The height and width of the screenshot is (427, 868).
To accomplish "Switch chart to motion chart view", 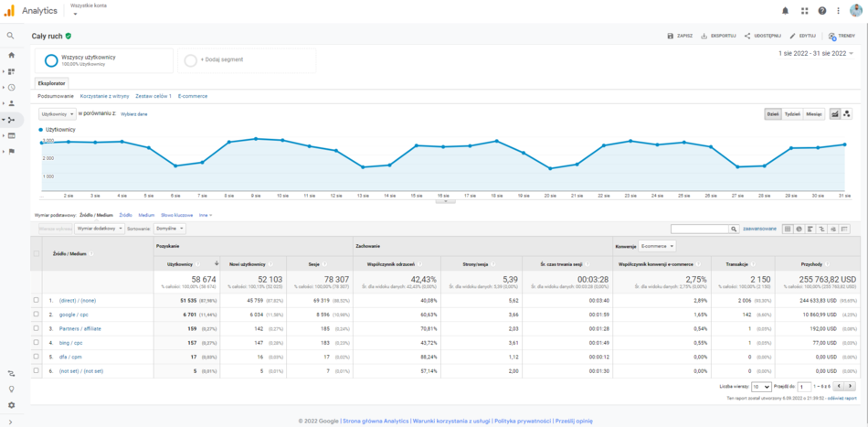I will click(847, 114).
